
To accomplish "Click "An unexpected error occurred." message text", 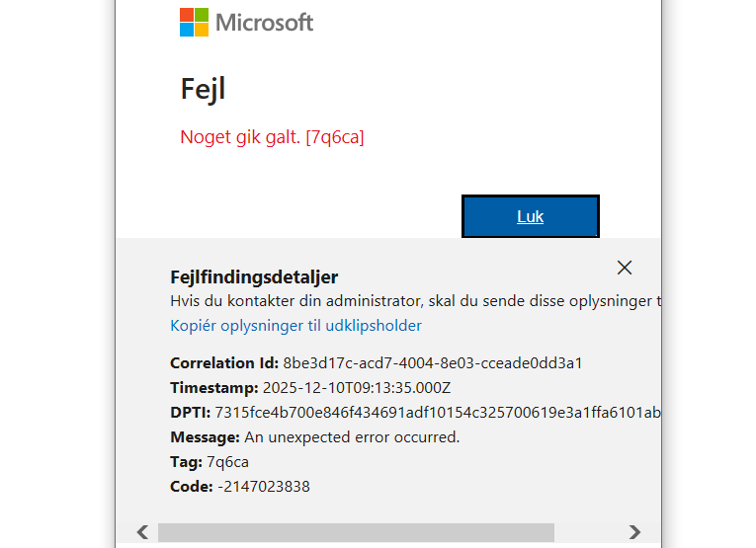I will point(352,436).
